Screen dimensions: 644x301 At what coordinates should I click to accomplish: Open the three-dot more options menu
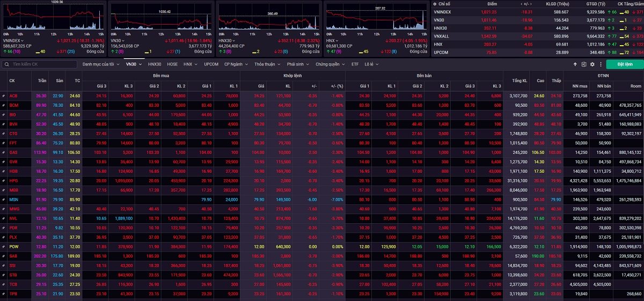(600, 64)
